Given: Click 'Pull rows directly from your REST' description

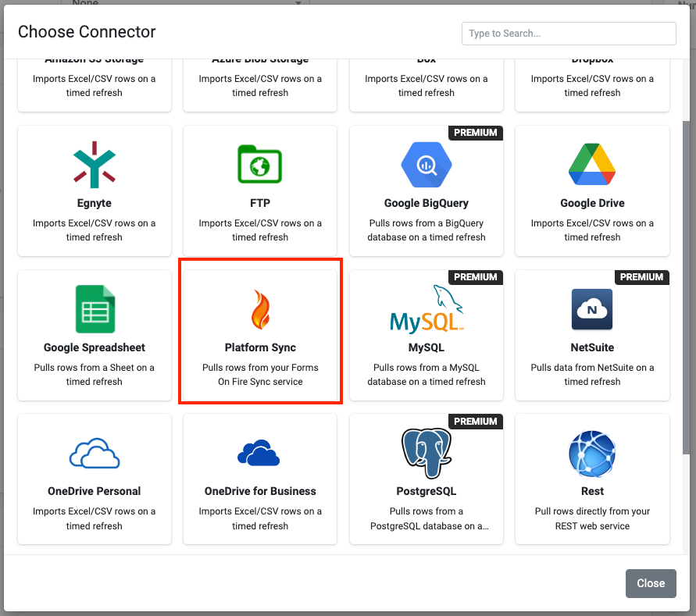Looking at the screenshot, I should (592, 518).
